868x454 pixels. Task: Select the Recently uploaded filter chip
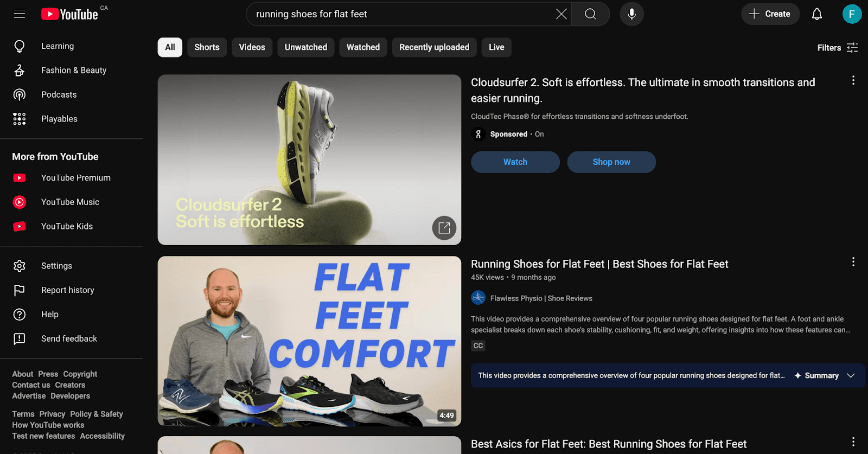(434, 47)
